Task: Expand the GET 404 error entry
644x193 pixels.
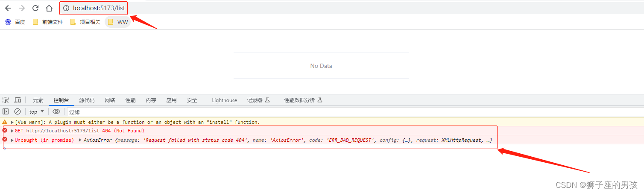Action: click(x=12, y=131)
